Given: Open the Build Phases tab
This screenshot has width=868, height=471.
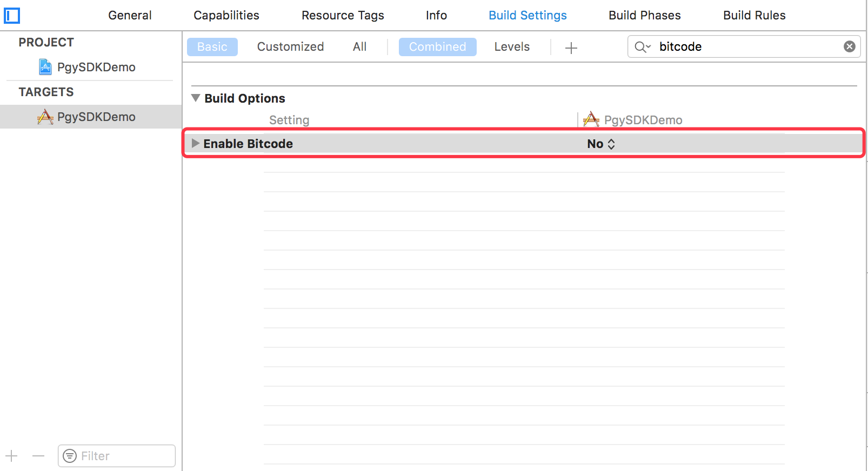Looking at the screenshot, I should (x=644, y=15).
